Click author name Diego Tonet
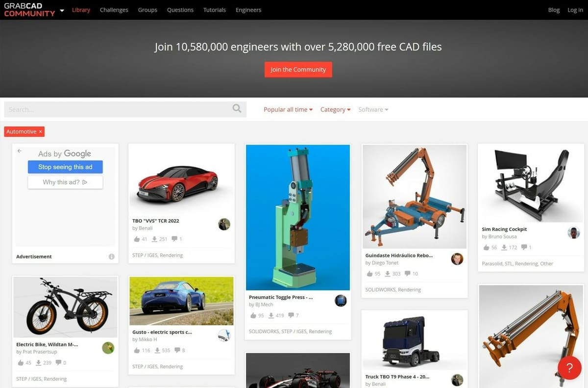Screen dimensions: 588x388 tap(385, 263)
